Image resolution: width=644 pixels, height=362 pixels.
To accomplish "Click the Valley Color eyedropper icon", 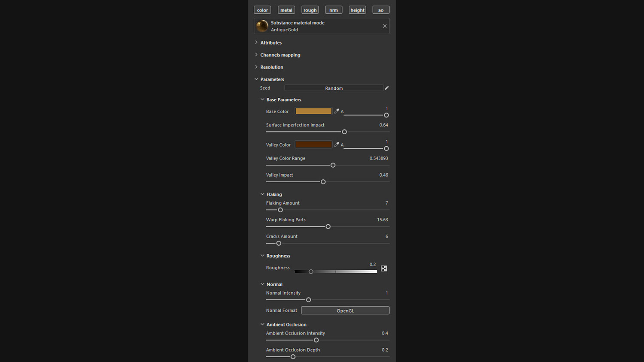I will click(337, 145).
